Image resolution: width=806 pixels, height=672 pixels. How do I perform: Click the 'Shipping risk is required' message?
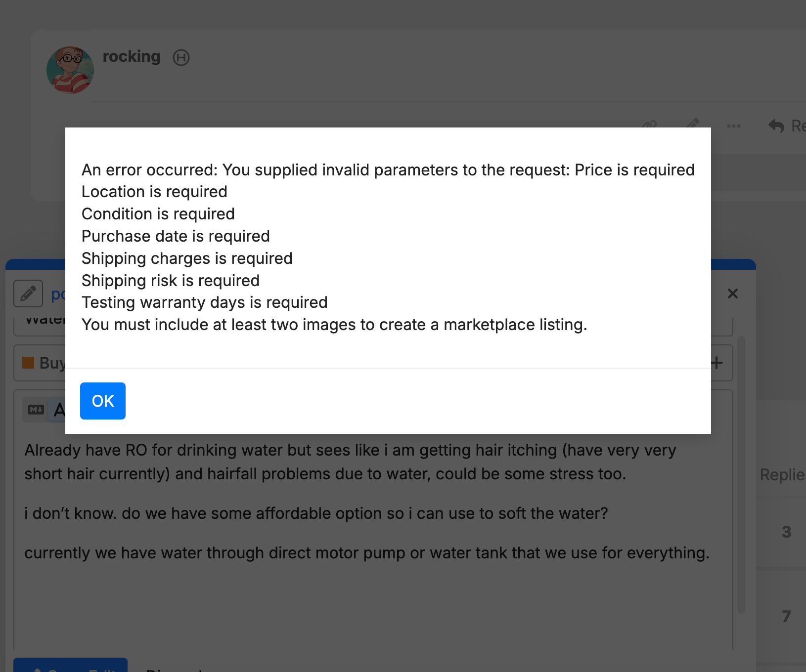171,281
